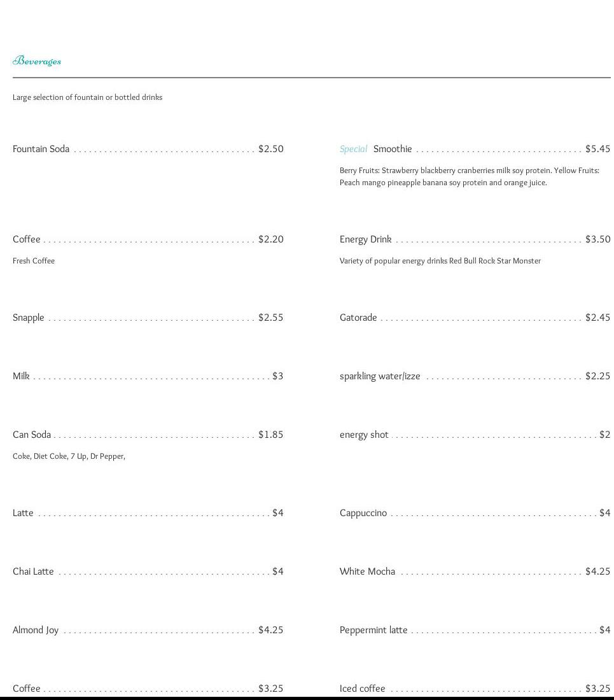Click the Chai Latte item name
This screenshot has width=614, height=700.
[x=33, y=571]
